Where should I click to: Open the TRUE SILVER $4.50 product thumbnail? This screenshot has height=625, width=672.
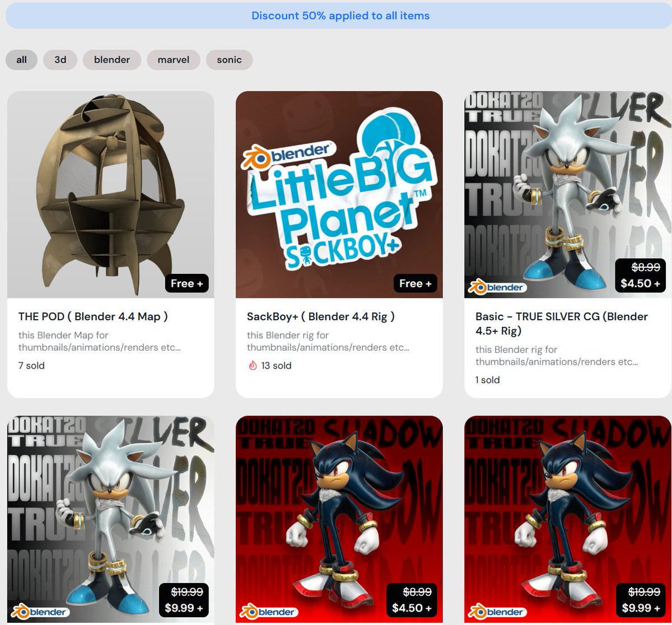[x=568, y=194]
